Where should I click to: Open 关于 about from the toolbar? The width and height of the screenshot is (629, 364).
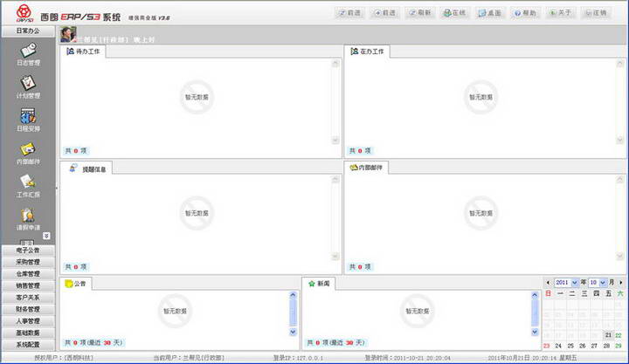(x=560, y=13)
